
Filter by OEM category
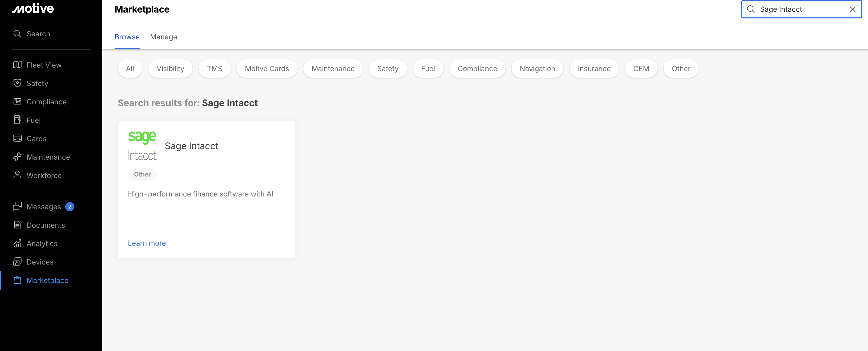[641, 69]
